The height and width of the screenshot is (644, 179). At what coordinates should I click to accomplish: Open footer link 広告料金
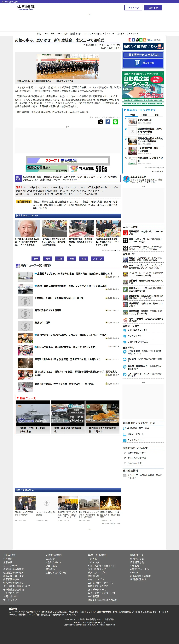pos(50,559)
